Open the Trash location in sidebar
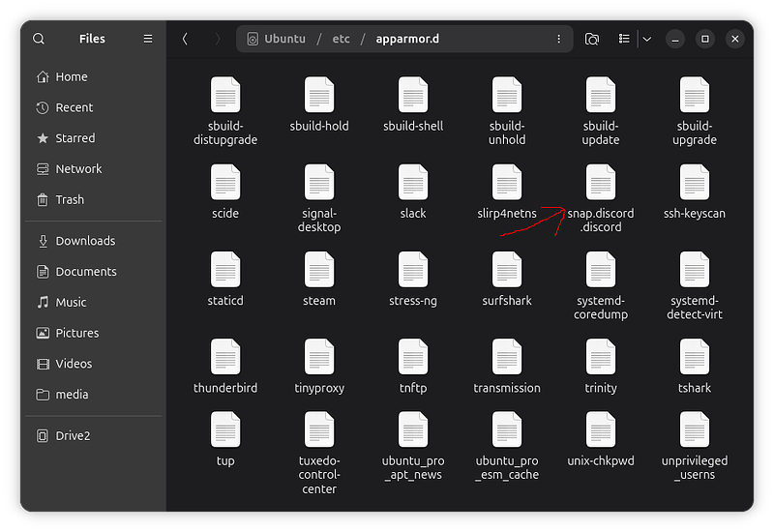 tap(70, 199)
